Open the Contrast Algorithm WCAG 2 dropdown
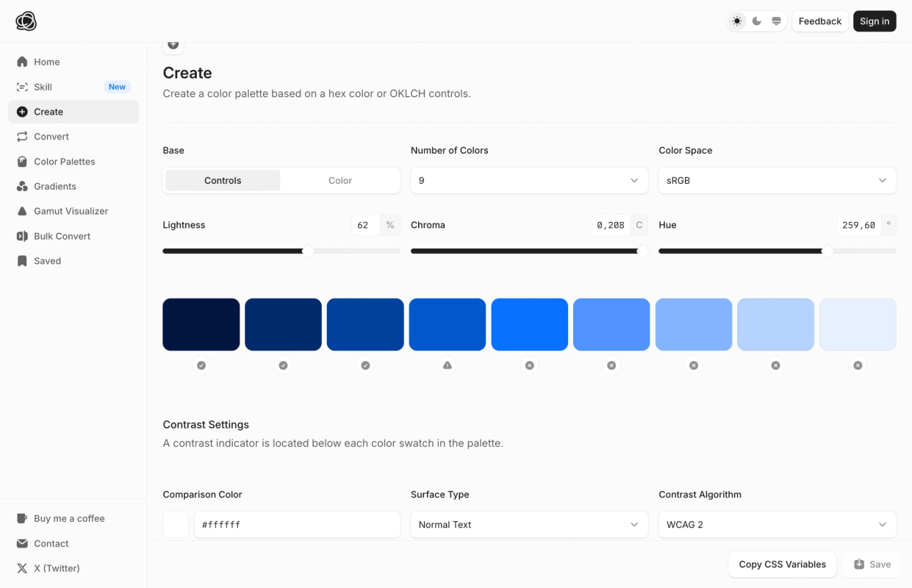 778,525
